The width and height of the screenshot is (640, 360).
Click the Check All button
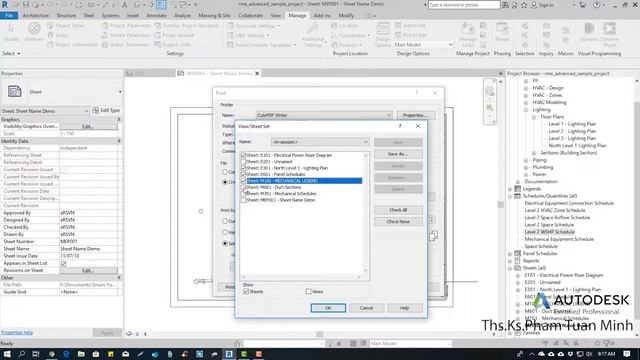(x=398, y=210)
